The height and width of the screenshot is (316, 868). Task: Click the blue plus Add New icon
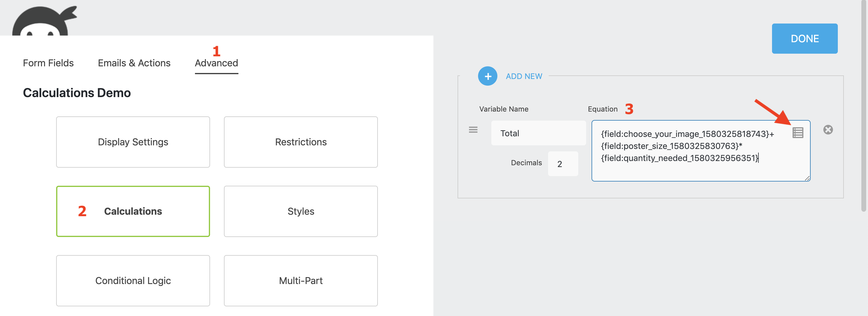(488, 76)
